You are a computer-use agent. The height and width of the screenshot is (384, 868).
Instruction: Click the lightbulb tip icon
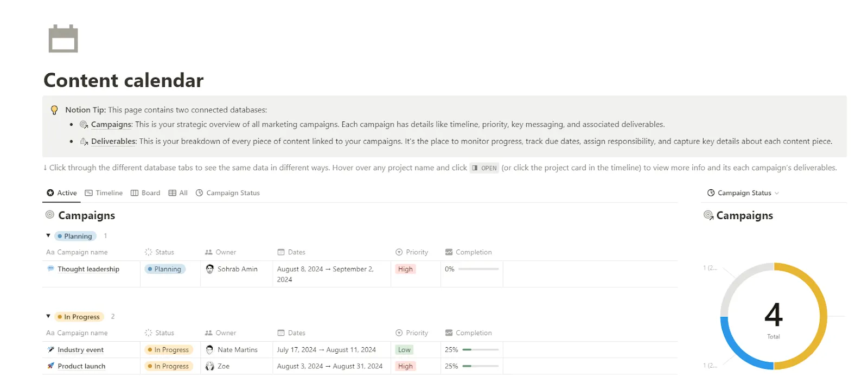54,110
